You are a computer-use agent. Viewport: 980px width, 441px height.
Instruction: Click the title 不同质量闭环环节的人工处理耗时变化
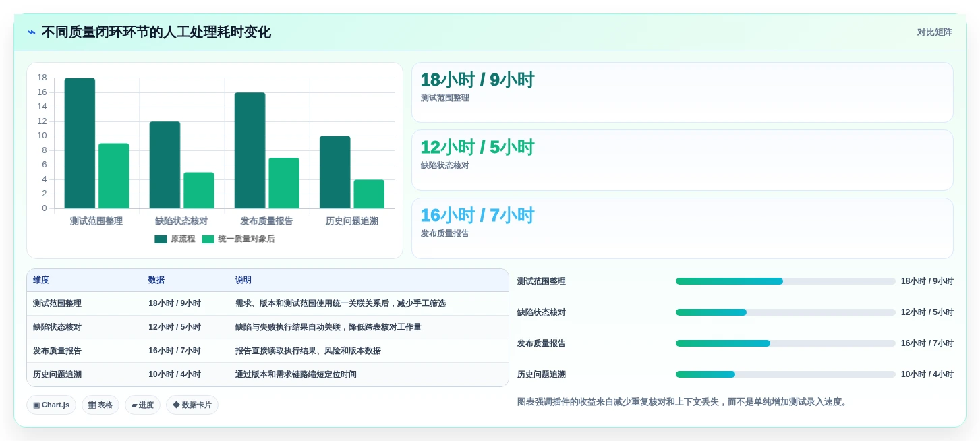click(x=156, y=32)
